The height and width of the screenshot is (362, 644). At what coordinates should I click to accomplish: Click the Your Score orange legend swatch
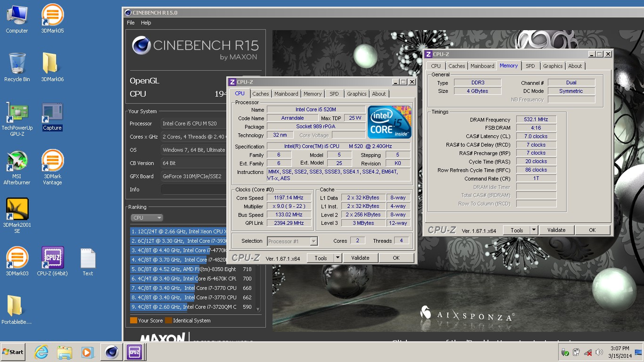coord(133,321)
